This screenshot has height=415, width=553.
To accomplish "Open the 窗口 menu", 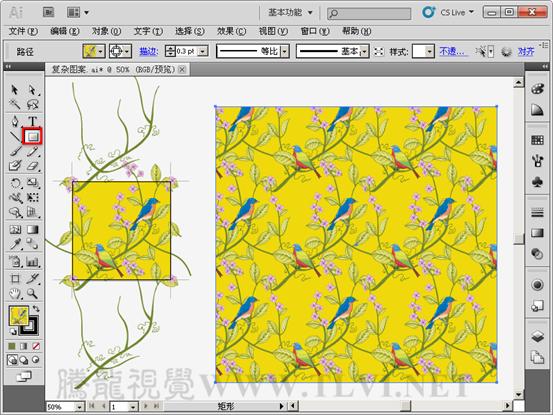I will point(315,31).
